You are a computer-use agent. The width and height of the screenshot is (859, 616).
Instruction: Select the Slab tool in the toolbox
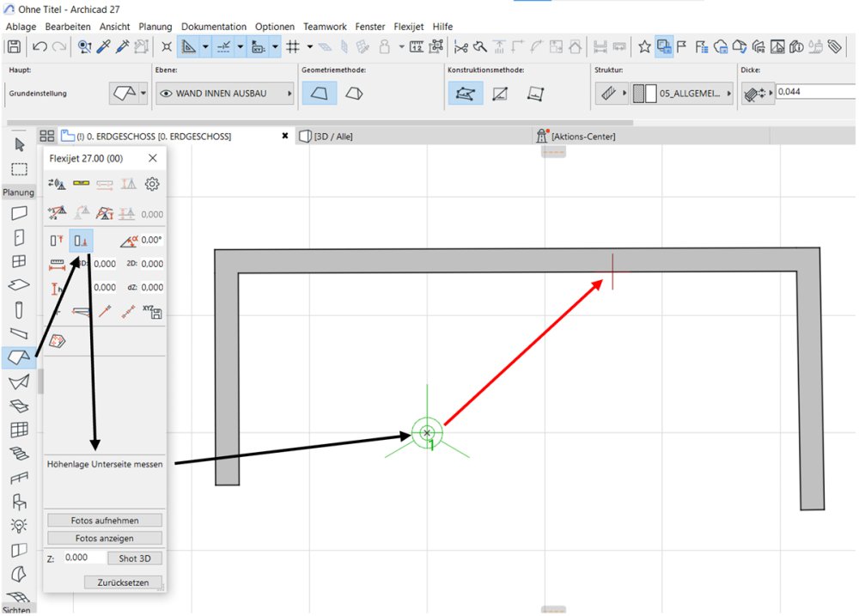pyautogui.click(x=19, y=285)
